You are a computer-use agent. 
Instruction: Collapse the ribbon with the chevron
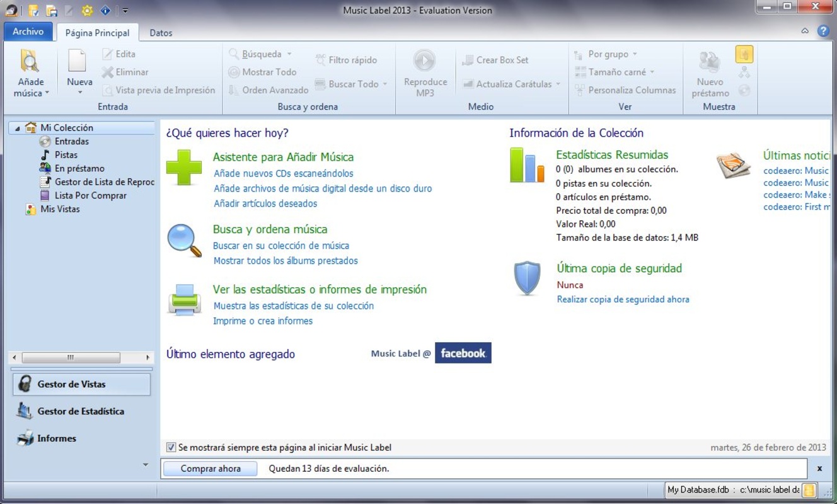pyautogui.click(x=805, y=31)
